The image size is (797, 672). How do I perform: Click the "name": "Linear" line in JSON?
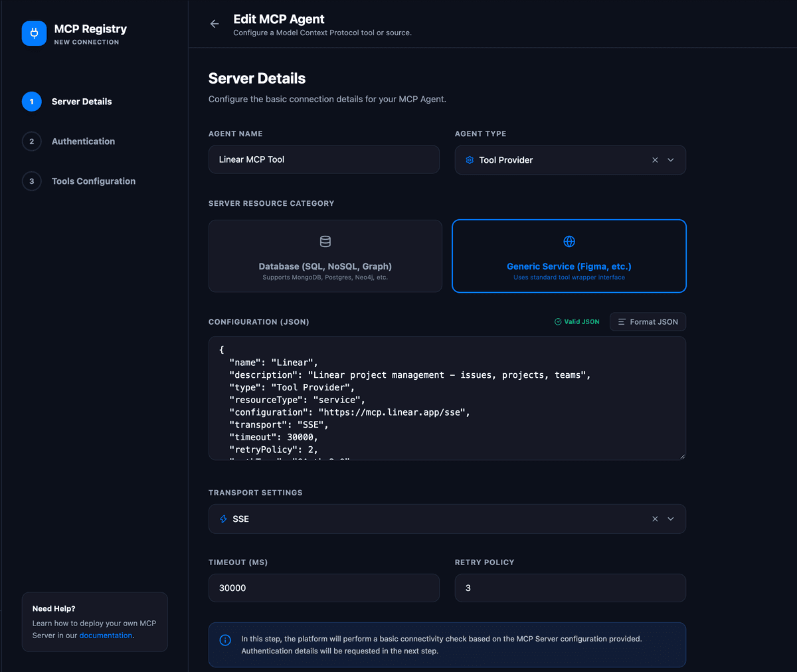tap(274, 363)
